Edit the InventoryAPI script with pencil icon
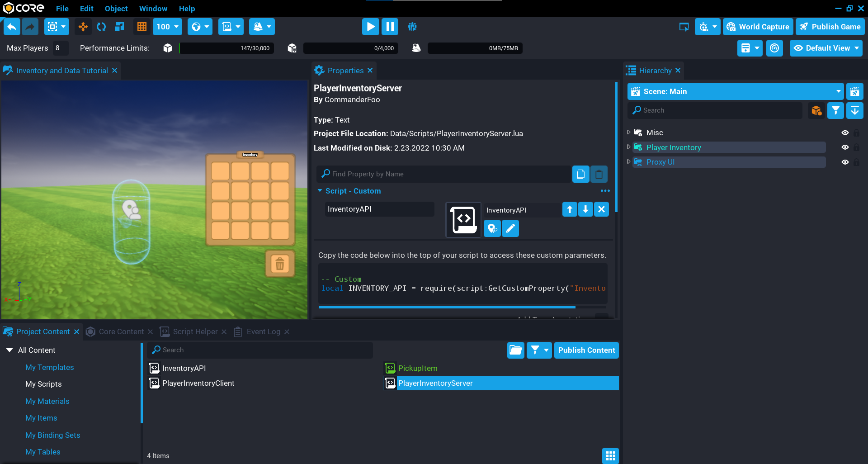The width and height of the screenshot is (868, 464). [x=510, y=228]
